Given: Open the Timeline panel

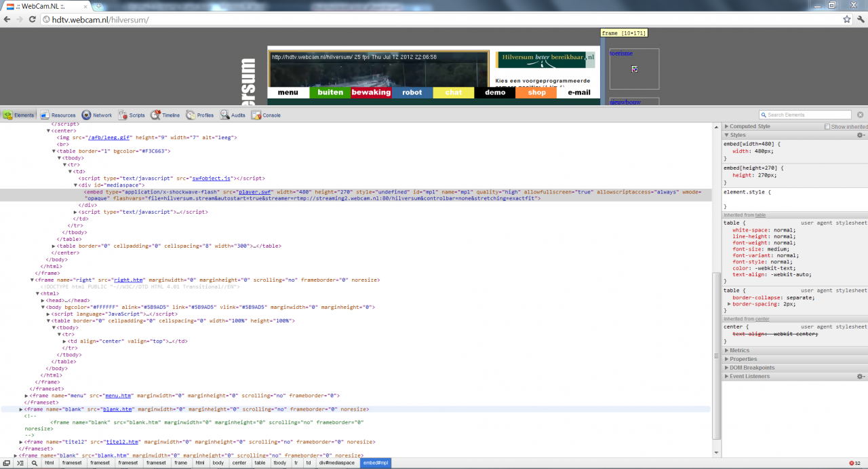Looking at the screenshot, I should [165, 115].
